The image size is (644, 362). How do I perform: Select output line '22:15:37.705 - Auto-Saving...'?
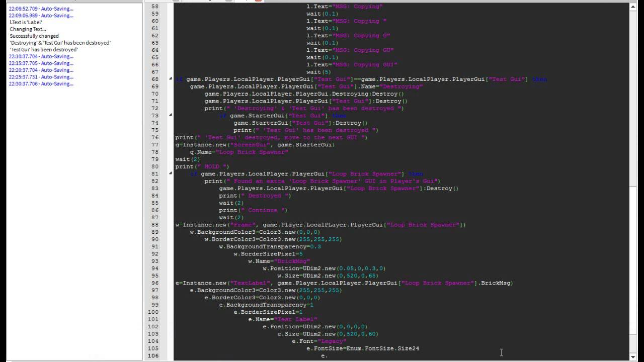[x=41, y=63]
